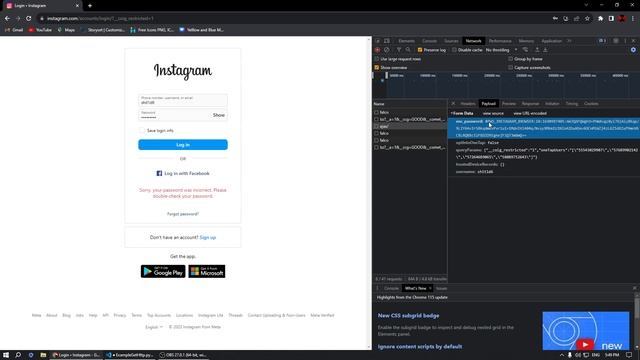Open the DevTools issues counter badge
Screen dimensions: 640x360
(602, 41)
